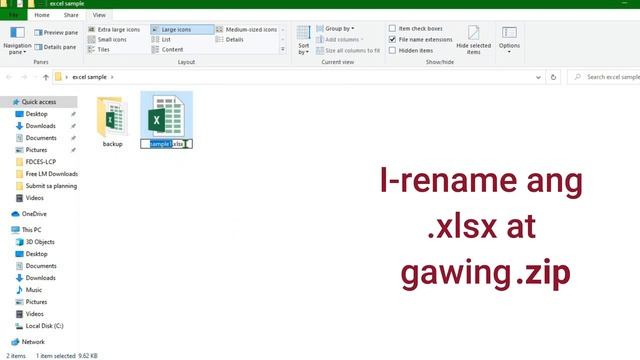Choose Tiles layout

99,49
